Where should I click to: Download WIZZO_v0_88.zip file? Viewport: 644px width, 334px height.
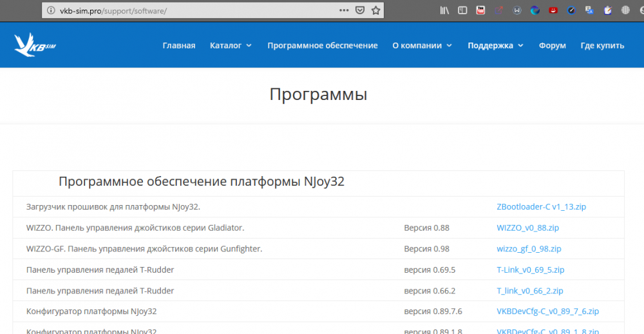point(527,228)
